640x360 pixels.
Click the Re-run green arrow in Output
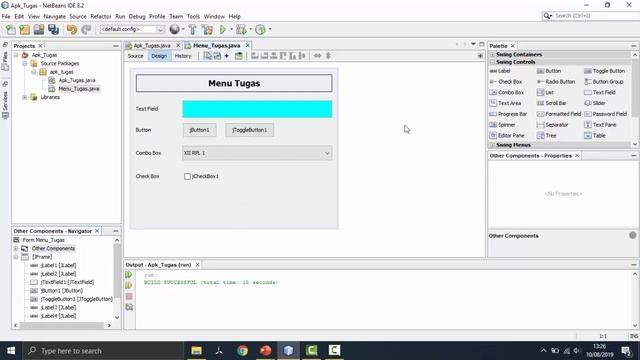[x=129, y=275]
